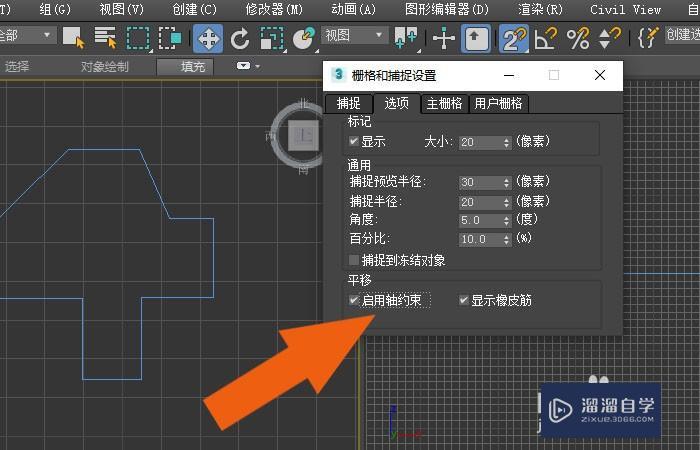Activate the Select and Move tool

208,39
